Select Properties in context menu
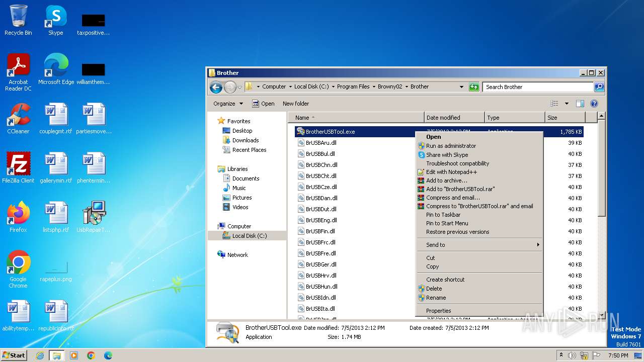The image size is (644, 362). coord(479,311)
